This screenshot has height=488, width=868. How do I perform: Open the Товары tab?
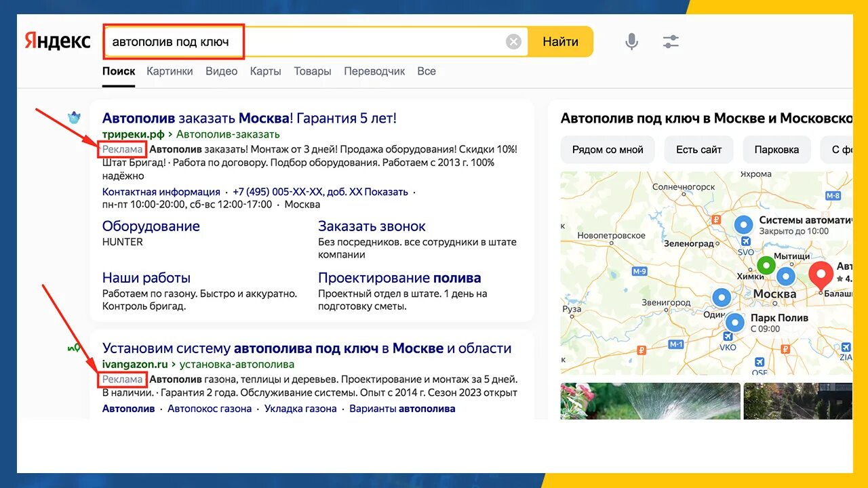click(313, 71)
